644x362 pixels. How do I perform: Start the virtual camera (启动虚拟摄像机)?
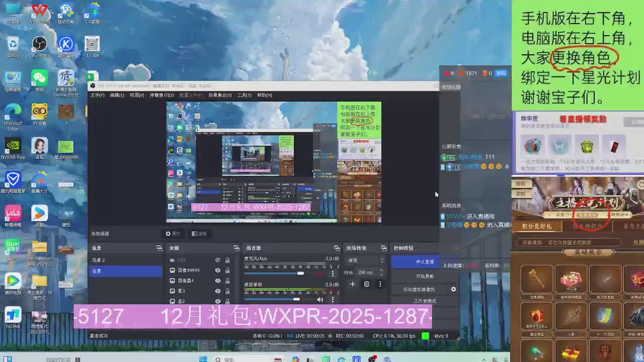pos(419,289)
